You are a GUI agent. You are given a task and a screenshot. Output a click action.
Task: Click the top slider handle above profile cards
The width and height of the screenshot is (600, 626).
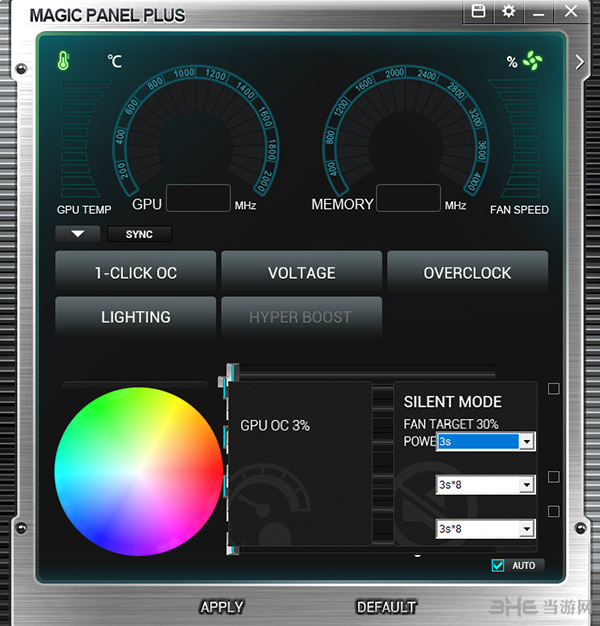coord(233,372)
